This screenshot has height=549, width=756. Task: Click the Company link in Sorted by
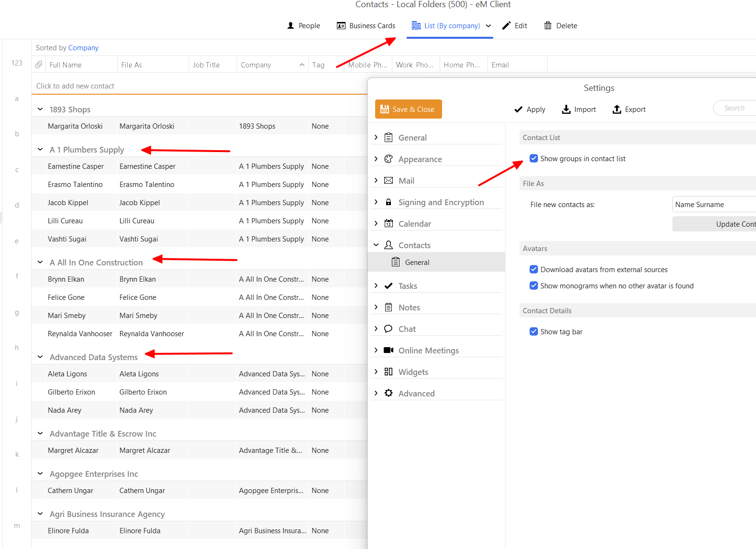(x=83, y=48)
